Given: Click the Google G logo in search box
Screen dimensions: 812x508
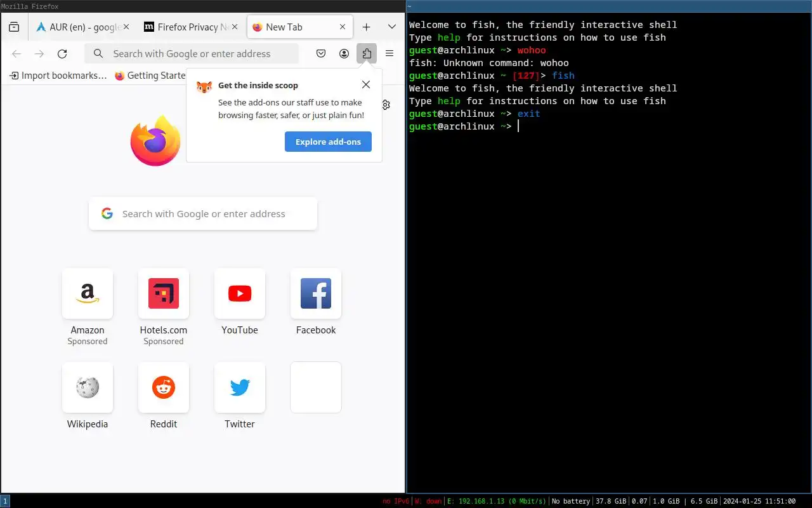Looking at the screenshot, I should pyautogui.click(x=107, y=214).
